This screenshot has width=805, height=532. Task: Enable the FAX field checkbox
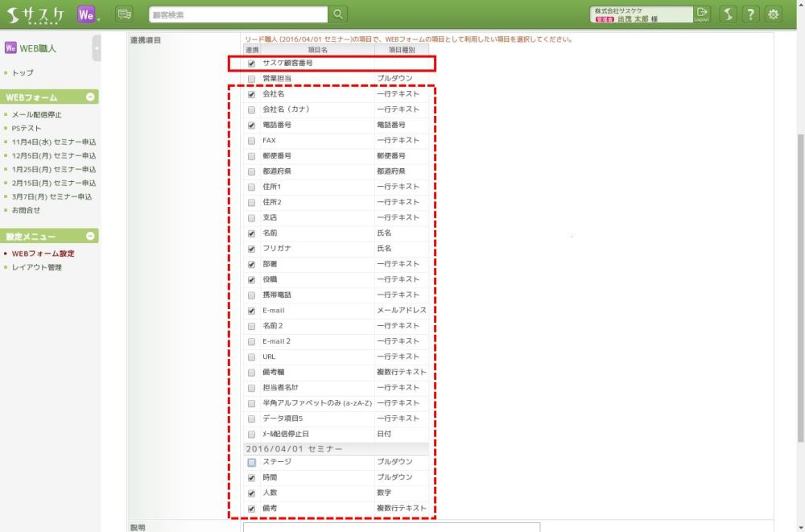point(252,141)
